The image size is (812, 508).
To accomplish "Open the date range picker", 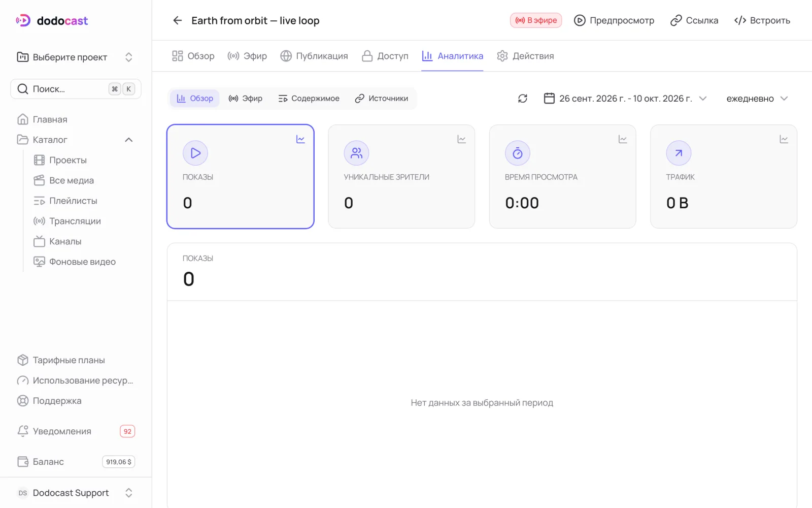I will pyautogui.click(x=625, y=99).
